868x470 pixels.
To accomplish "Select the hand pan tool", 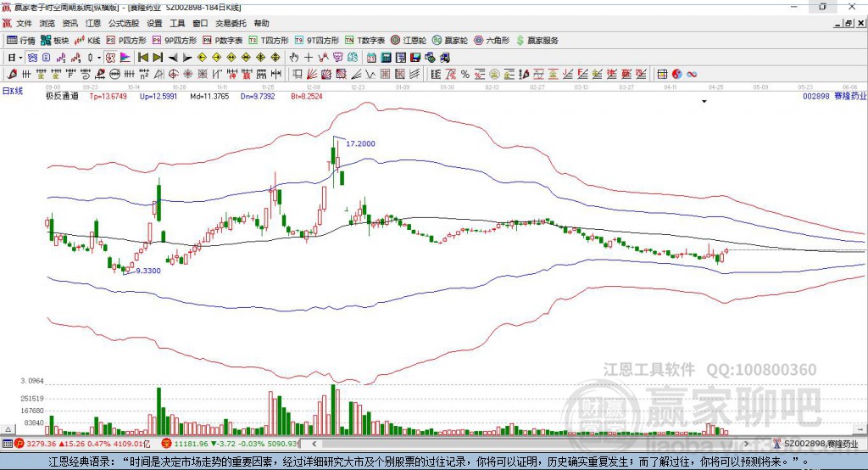I will pyautogui.click(x=294, y=58).
